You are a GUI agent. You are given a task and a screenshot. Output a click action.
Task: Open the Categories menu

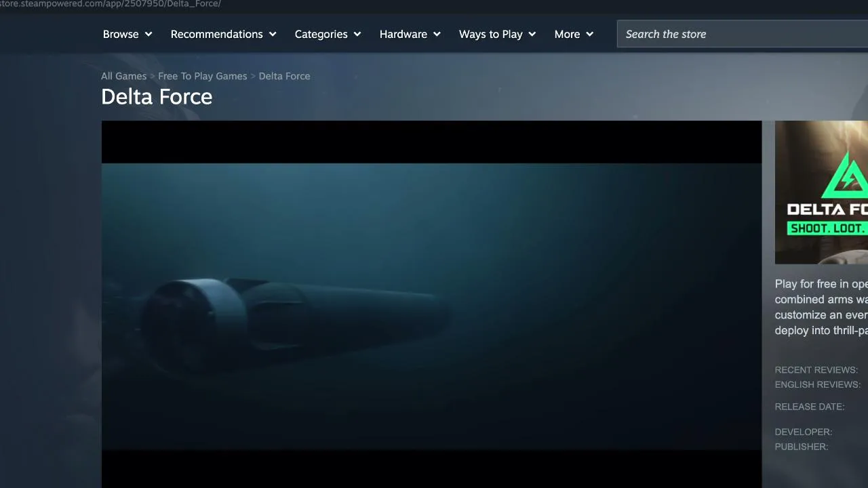[328, 34]
